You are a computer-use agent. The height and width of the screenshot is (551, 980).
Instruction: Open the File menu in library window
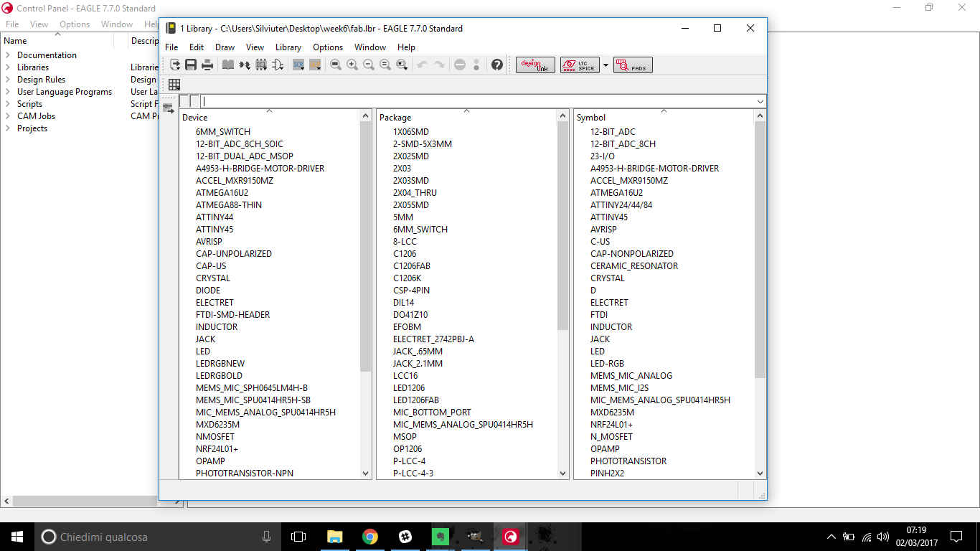tap(171, 47)
